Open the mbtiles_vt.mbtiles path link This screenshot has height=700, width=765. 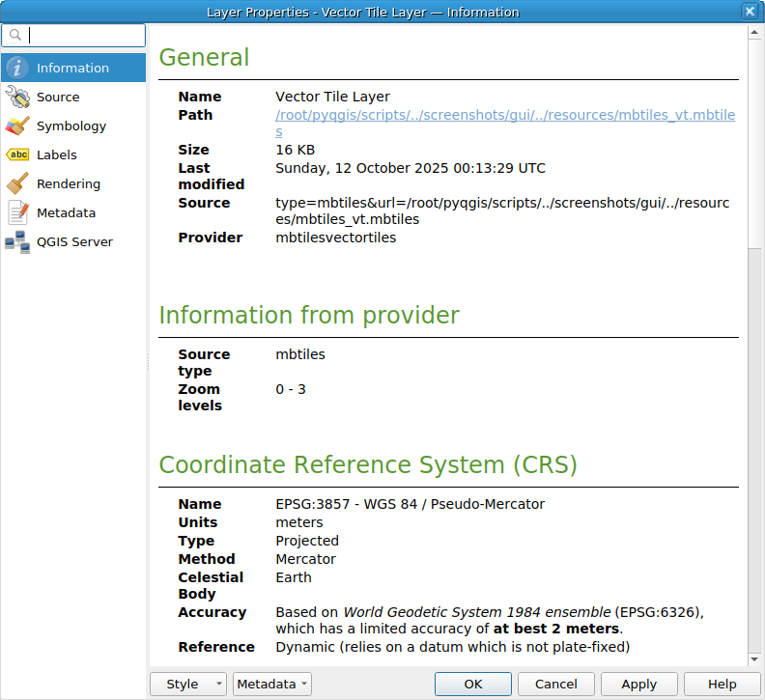pyautogui.click(x=504, y=115)
